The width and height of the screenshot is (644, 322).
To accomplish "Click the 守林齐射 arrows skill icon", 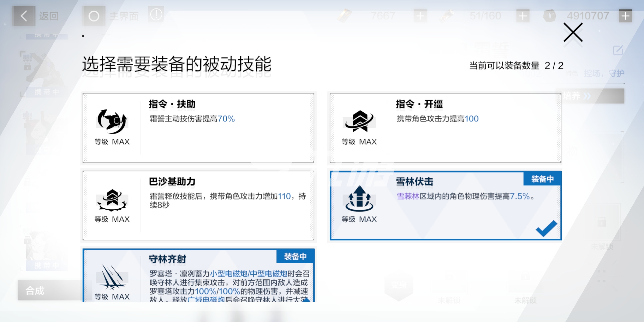I will pos(112,277).
